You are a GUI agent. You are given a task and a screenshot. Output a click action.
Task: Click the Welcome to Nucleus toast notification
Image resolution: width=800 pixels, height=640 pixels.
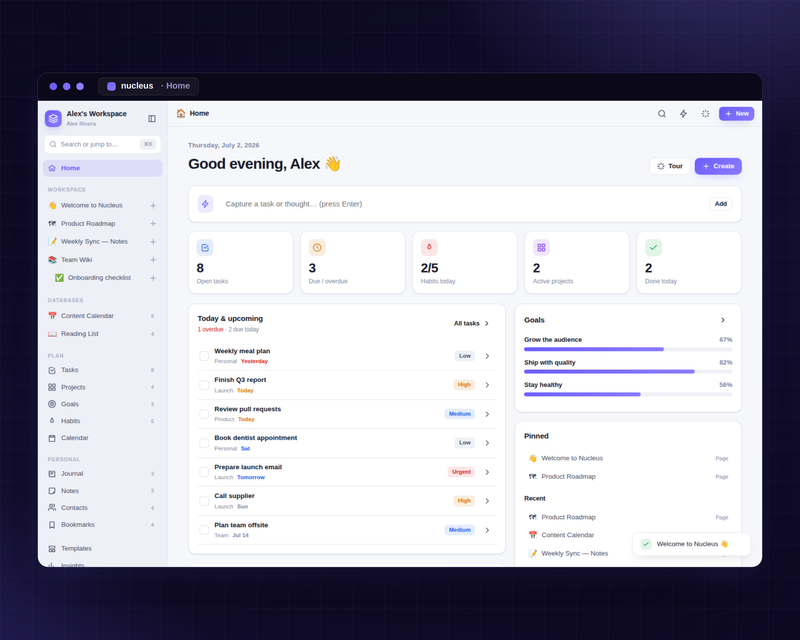(x=691, y=544)
